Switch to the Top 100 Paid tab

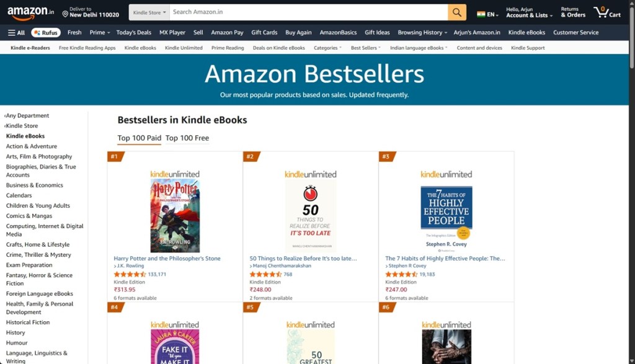139,138
